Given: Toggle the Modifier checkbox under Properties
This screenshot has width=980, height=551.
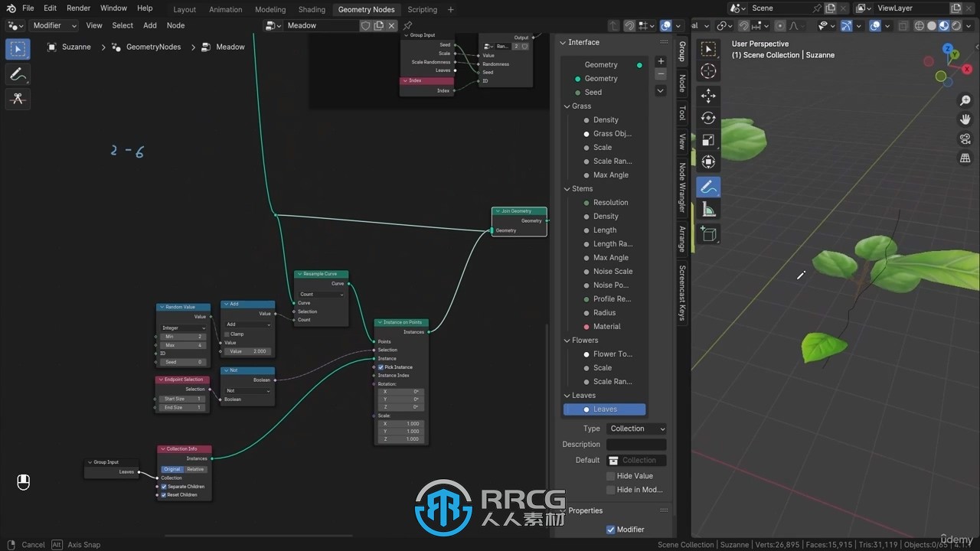Looking at the screenshot, I should [610, 530].
